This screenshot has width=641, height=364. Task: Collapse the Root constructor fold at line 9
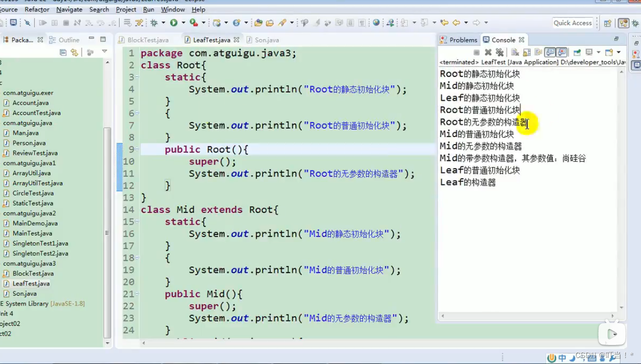tap(137, 149)
